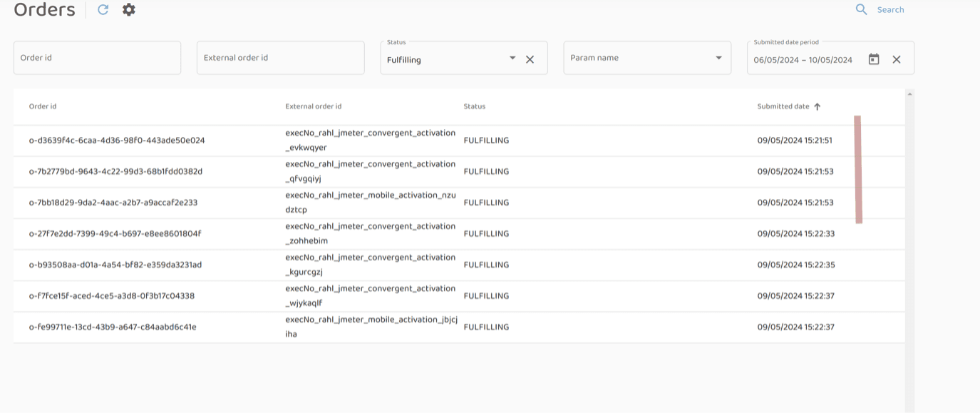Open order o-fe99711e-13cd-43b9-a647-c84aabd6c41e

113,328
